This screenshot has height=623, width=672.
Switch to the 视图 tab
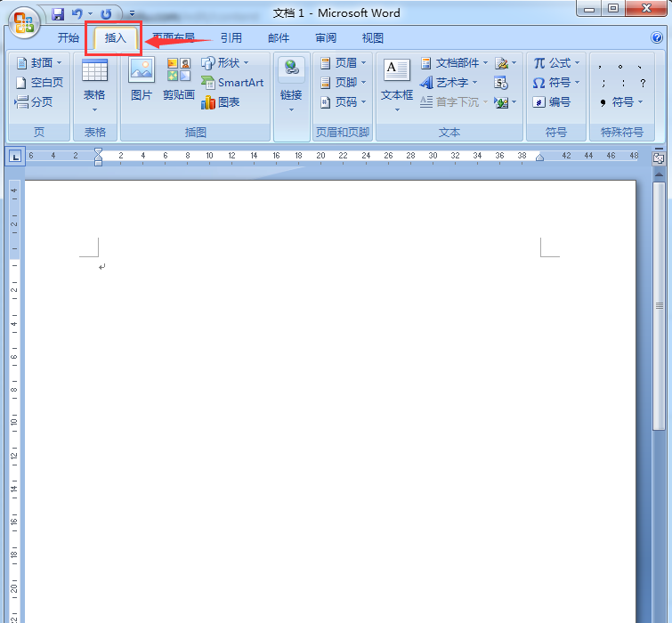coord(372,38)
